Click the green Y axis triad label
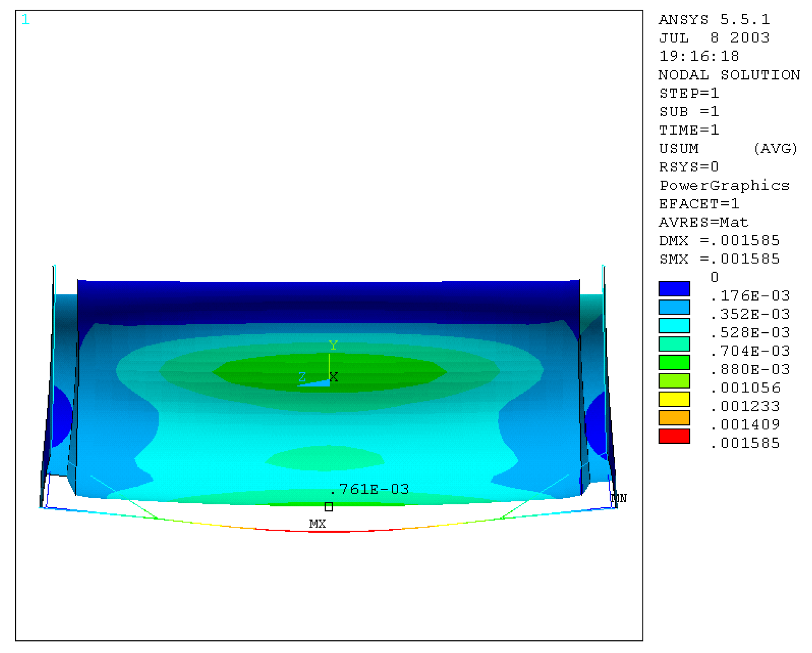Screen dimensions: 812x653 click(x=333, y=345)
